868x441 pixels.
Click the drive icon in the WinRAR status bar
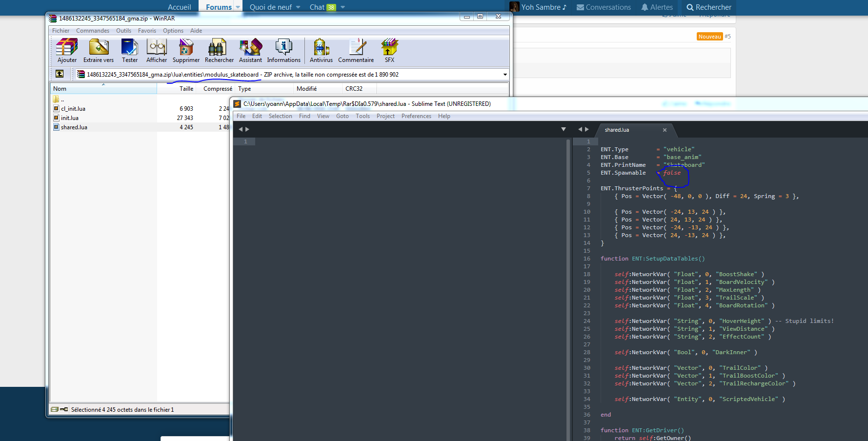pos(55,409)
